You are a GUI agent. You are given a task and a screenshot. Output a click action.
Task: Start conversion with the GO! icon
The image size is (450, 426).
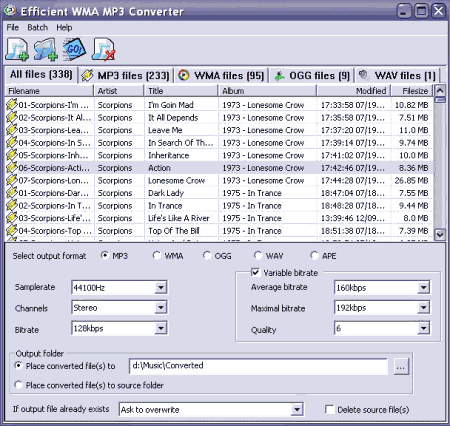pyautogui.click(x=74, y=49)
